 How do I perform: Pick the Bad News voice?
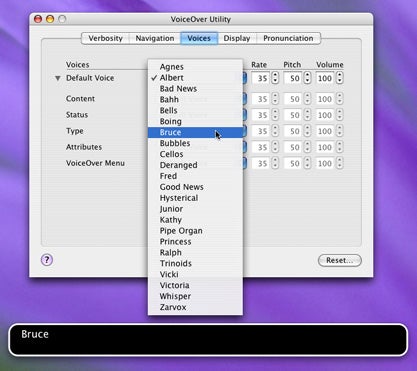195,89
